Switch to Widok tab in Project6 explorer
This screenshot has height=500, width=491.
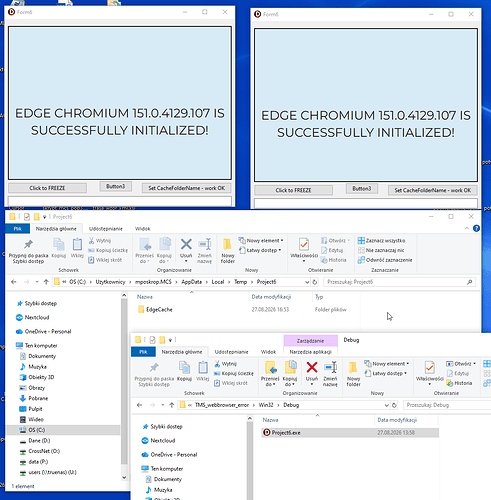[x=142, y=229]
